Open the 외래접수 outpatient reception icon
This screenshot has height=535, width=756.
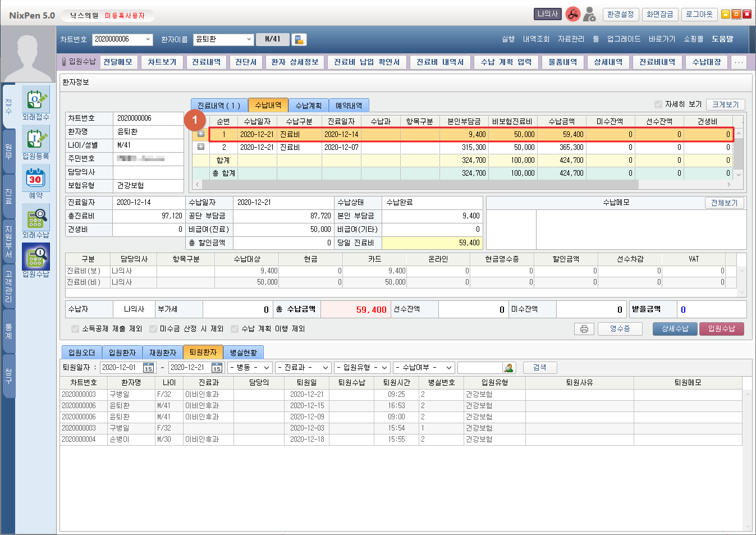coord(35,100)
